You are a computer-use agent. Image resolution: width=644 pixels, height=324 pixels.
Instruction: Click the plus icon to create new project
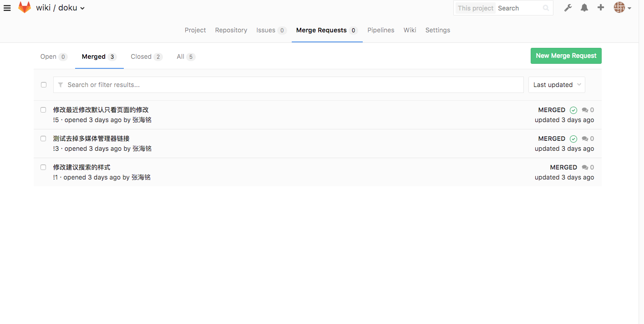pyautogui.click(x=601, y=8)
